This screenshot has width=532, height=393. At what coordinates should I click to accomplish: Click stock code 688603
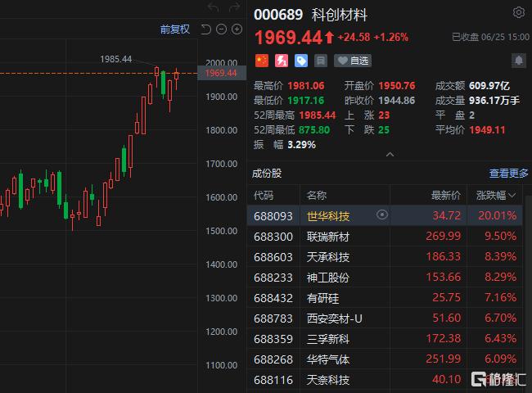click(273, 257)
